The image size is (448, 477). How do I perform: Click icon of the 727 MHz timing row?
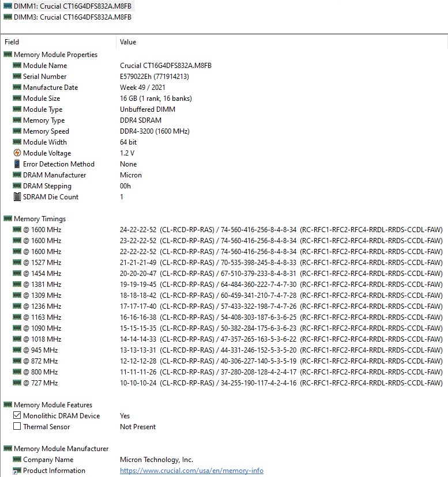[x=17, y=383]
